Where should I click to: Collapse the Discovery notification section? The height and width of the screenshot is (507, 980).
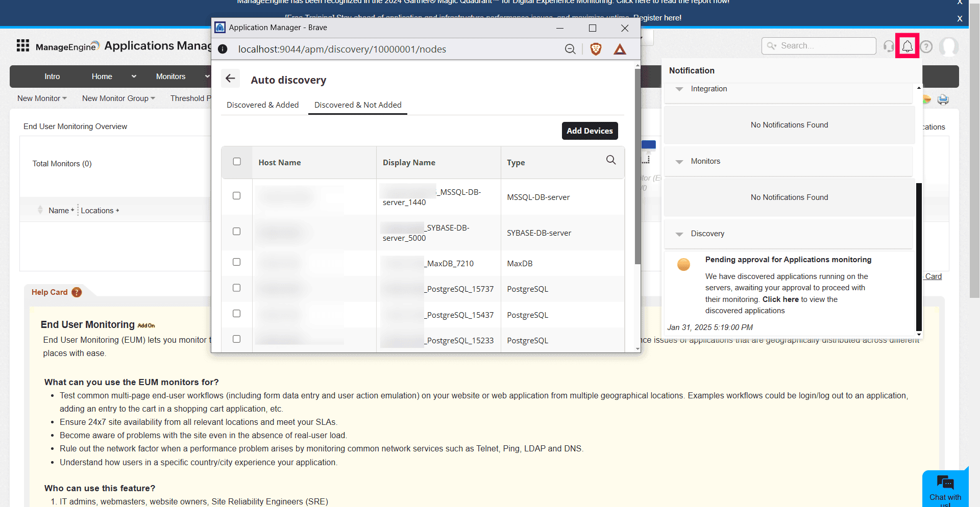tap(679, 234)
